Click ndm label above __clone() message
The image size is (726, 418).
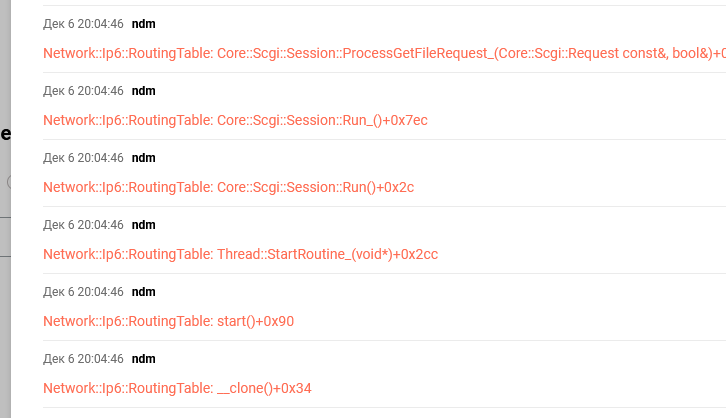click(x=143, y=358)
